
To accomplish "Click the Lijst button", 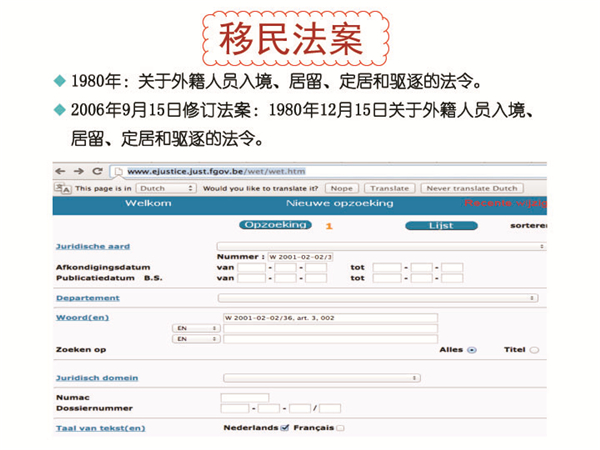I will [441, 226].
